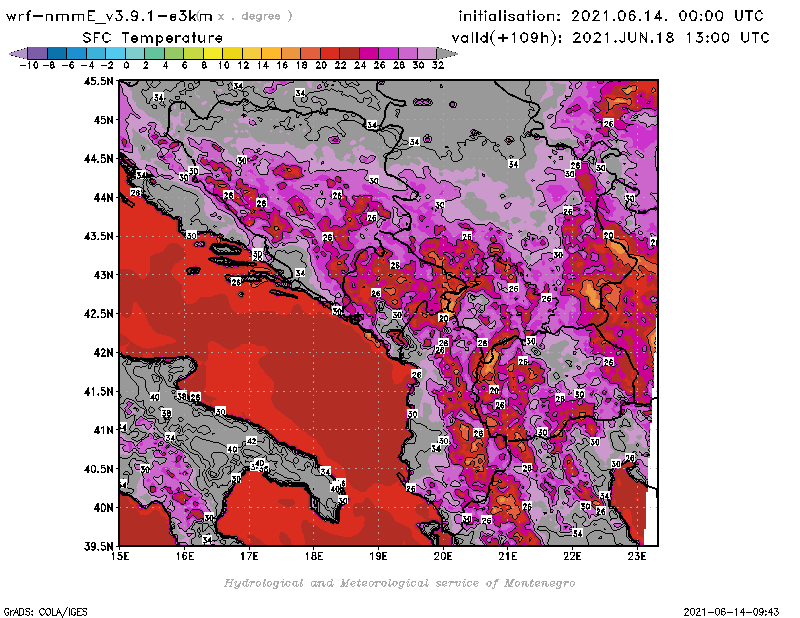This screenshot has height=618, width=800.
Task: Click the blue legend swatch between -4 and -2
Action: pos(96,53)
